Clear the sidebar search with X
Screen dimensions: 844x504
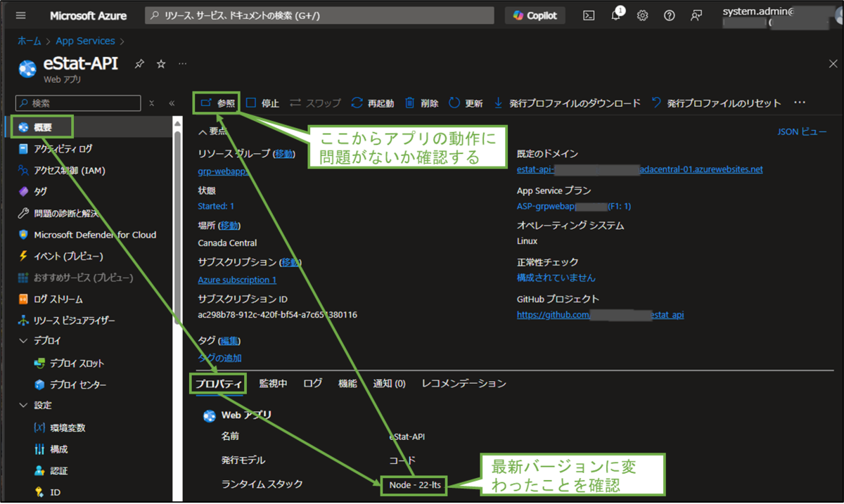(x=151, y=103)
